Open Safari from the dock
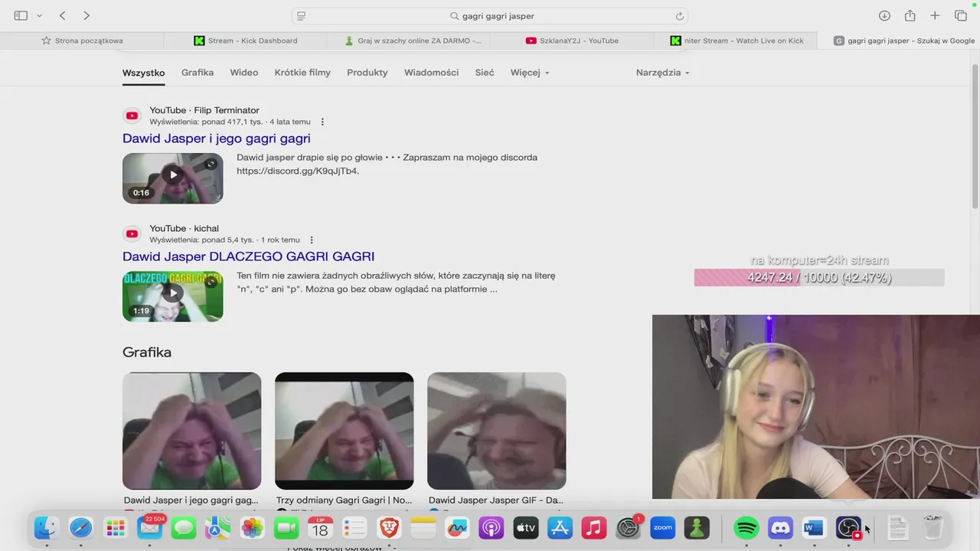The width and height of the screenshot is (980, 551). (80, 527)
